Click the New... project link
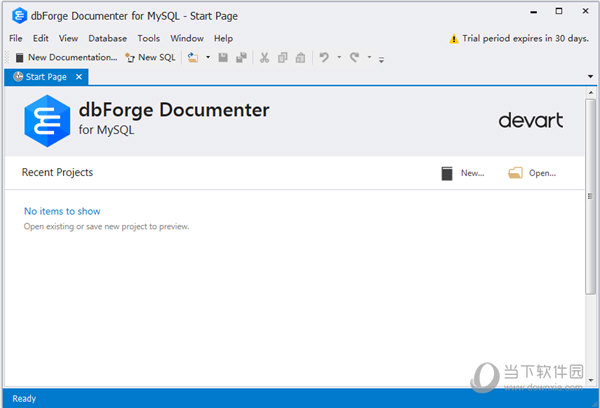Viewport: 600px width, 408px height. pos(463,173)
